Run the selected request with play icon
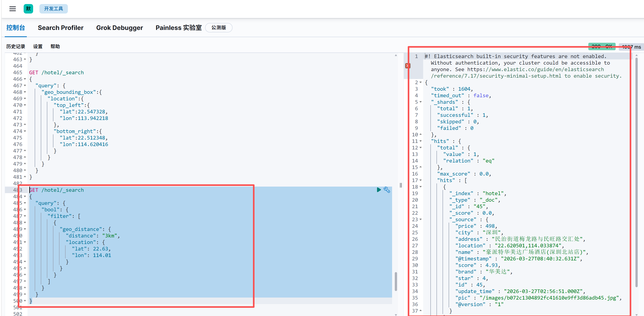 (x=379, y=190)
